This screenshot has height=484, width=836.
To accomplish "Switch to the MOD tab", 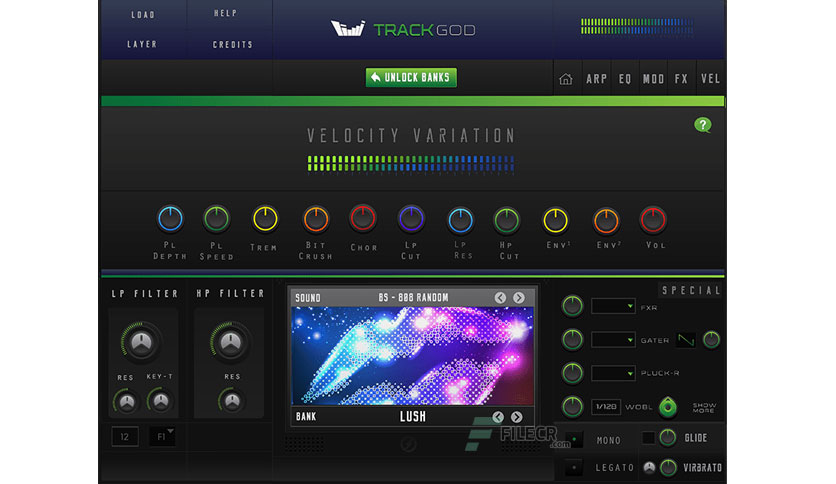I will click(x=653, y=79).
